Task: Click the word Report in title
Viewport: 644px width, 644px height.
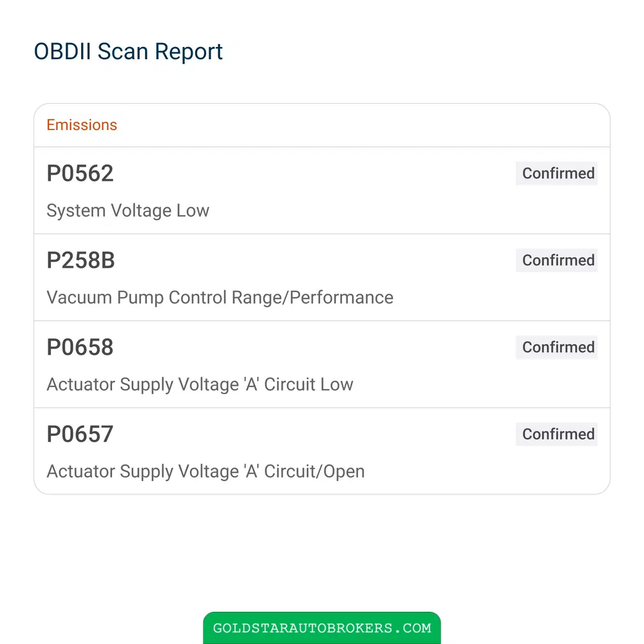Action: (x=189, y=52)
